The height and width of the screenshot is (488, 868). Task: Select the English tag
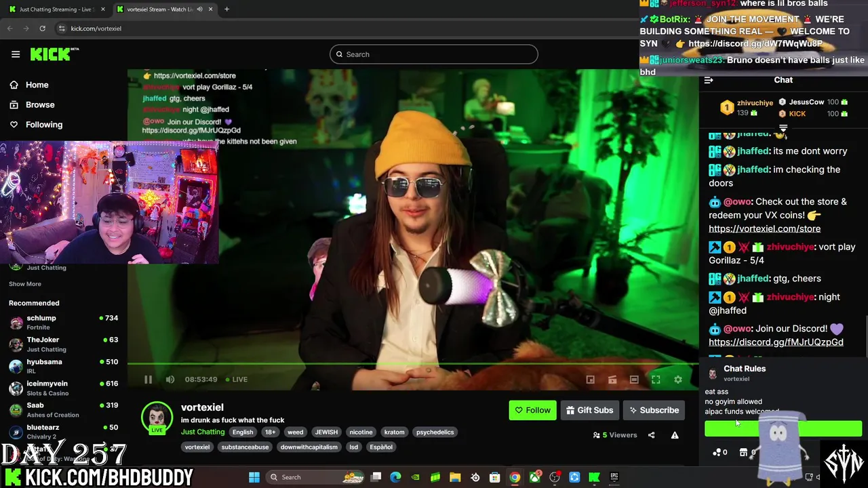(242, 432)
